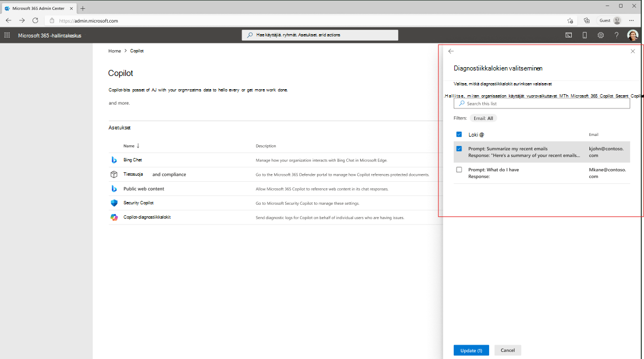Click kjohn@contoso.com email cell
This screenshot has width=644, height=359.
coord(606,152)
